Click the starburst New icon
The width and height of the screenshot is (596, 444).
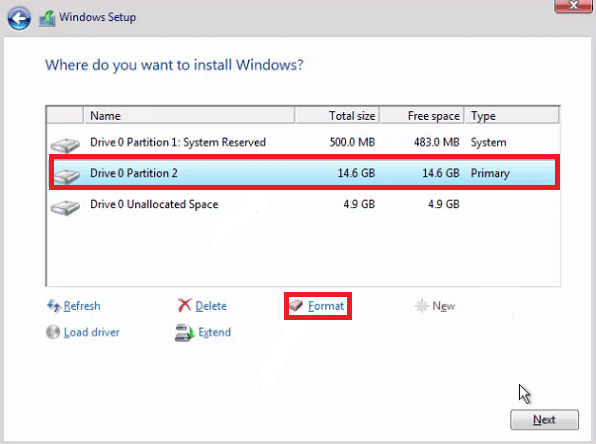(422, 306)
